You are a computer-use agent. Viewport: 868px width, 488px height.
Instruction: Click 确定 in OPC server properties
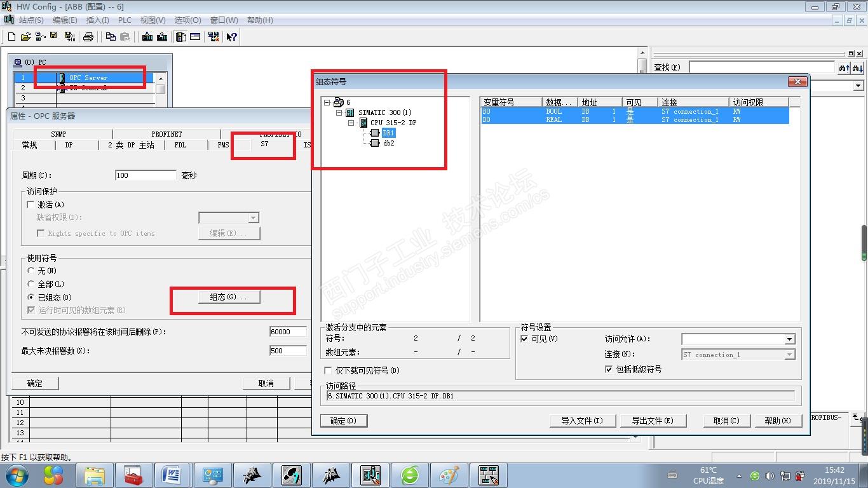pos(35,383)
